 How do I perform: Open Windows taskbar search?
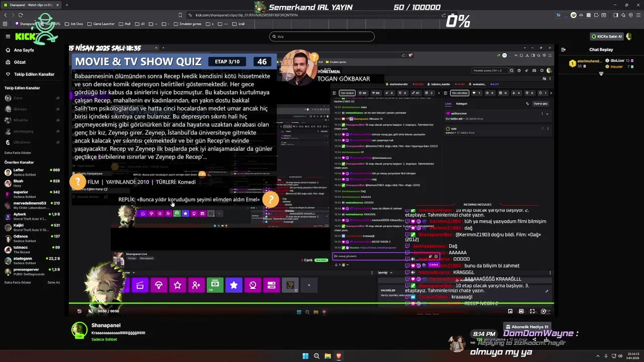tap(316, 356)
